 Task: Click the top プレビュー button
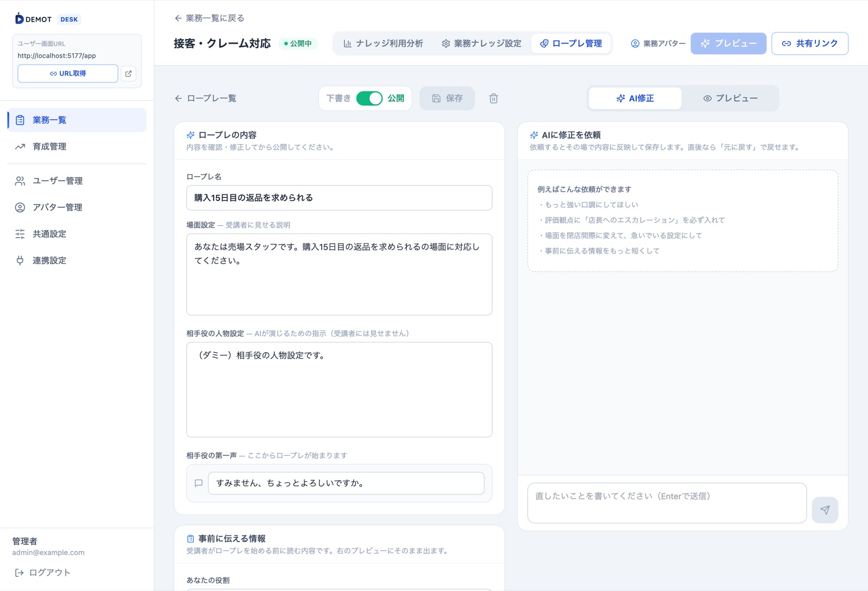(x=729, y=43)
